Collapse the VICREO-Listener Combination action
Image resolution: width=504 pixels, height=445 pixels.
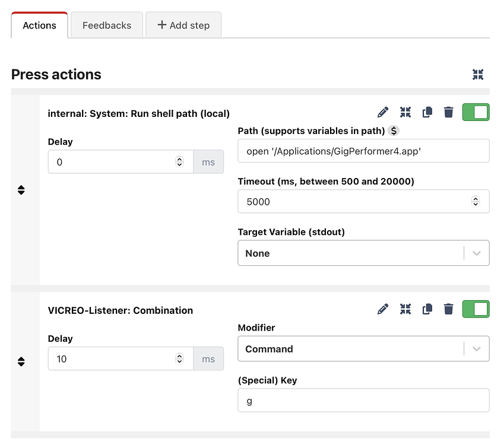coord(405,309)
